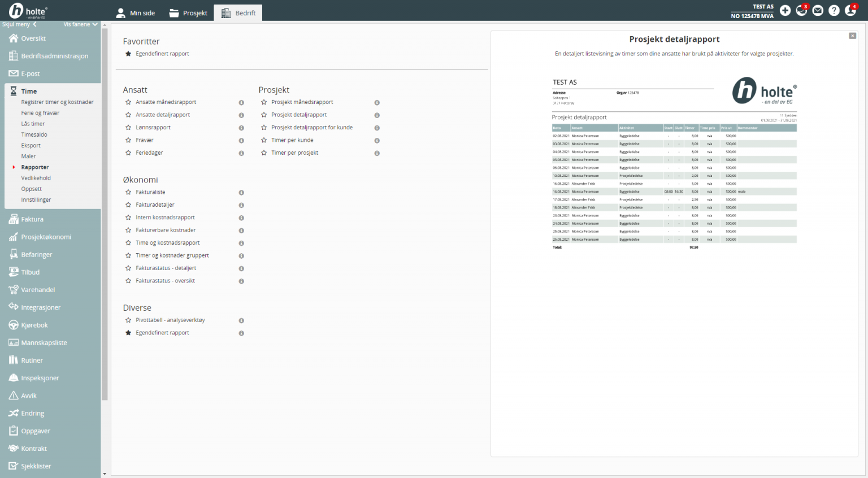The image size is (868, 478).
Task: Toggle star for Timer per kunde
Action: (264, 140)
